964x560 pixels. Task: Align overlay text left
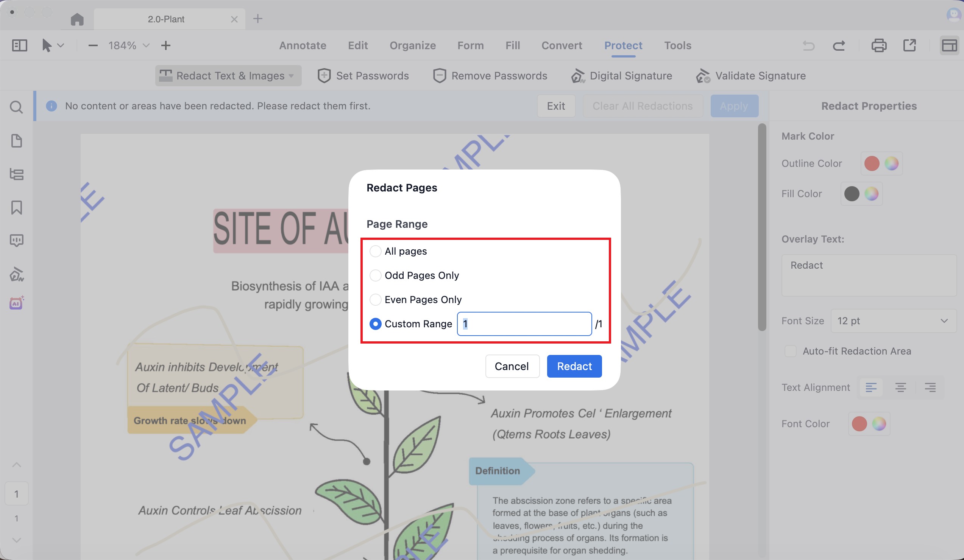click(871, 387)
